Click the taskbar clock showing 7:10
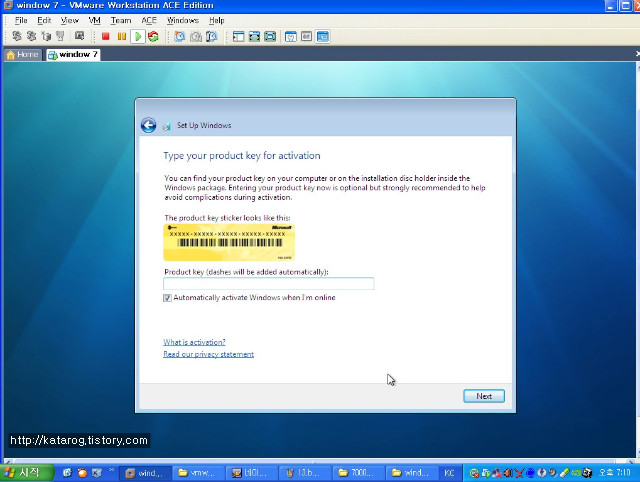This screenshot has width=640, height=482. pyautogui.click(x=614, y=473)
